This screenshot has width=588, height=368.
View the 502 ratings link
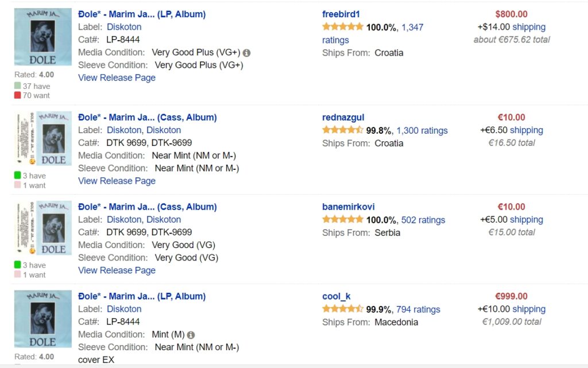(x=423, y=220)
